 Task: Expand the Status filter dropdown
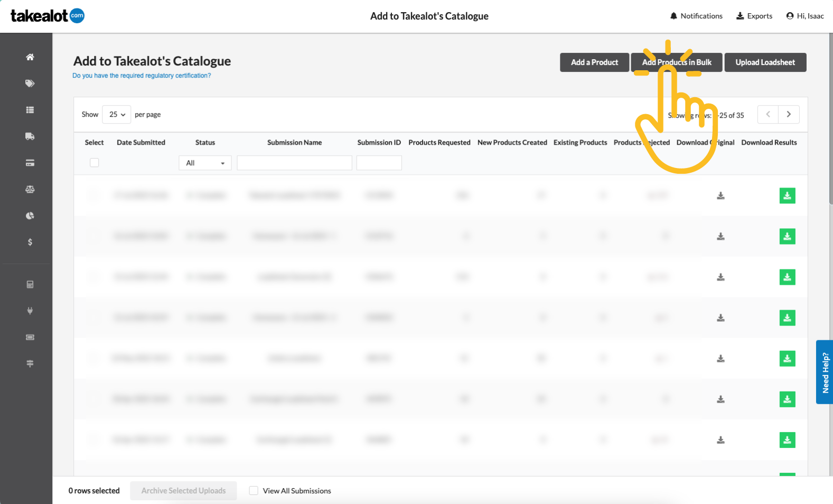pos(205,163)
